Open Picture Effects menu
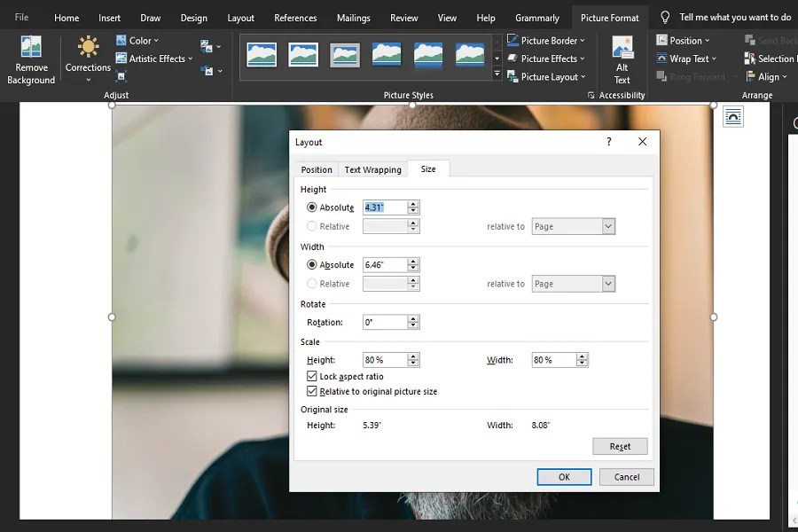 (546, 59)
